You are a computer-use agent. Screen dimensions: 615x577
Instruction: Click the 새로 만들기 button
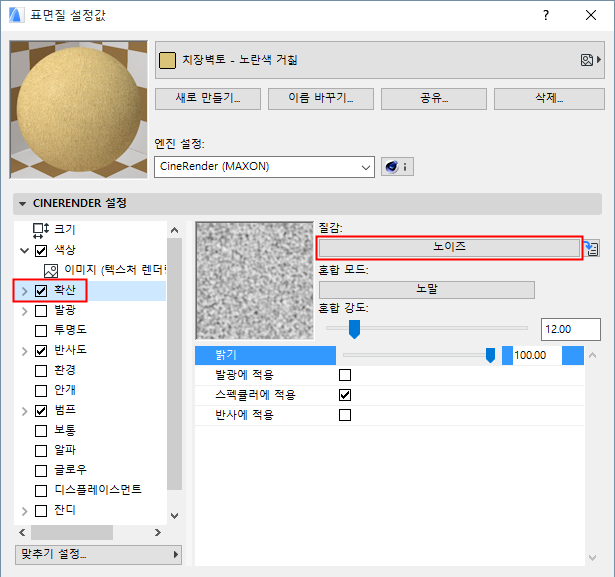click(x=208, y=98)
